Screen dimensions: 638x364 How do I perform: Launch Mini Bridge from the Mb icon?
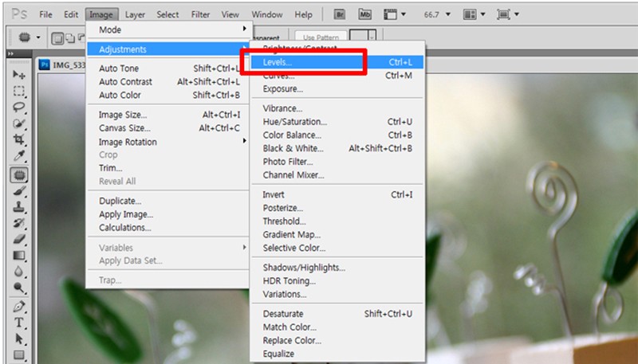365,14
